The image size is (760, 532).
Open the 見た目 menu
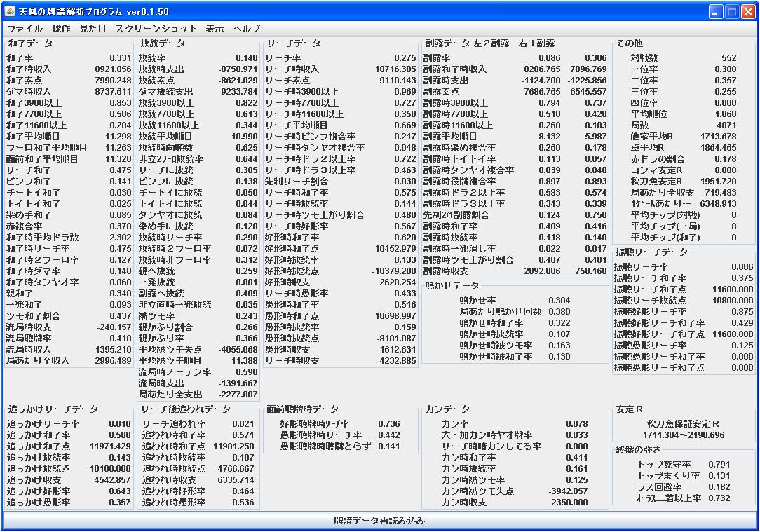pos(93,29)
